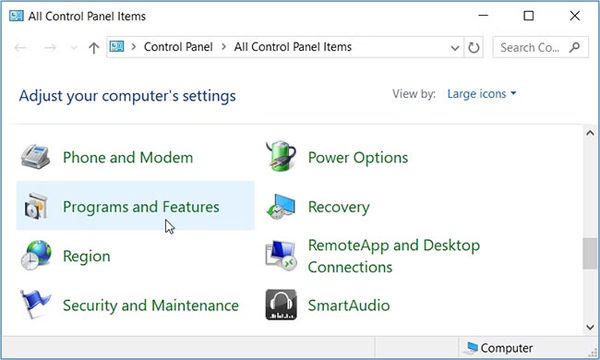Image resolution: width=600 pixels, height=360 pixels.
Task: Click the search magnifier icon
Action: coord(574,47)
